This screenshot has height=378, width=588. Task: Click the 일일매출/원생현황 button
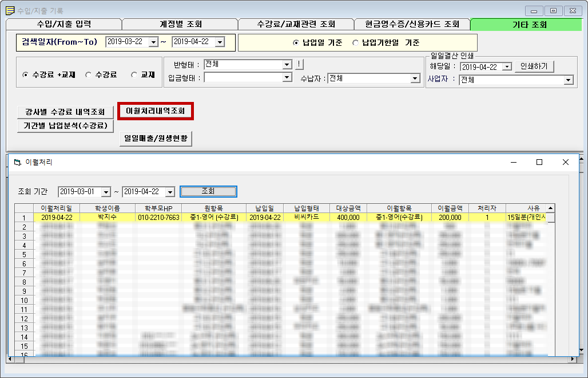pos(156,139)
